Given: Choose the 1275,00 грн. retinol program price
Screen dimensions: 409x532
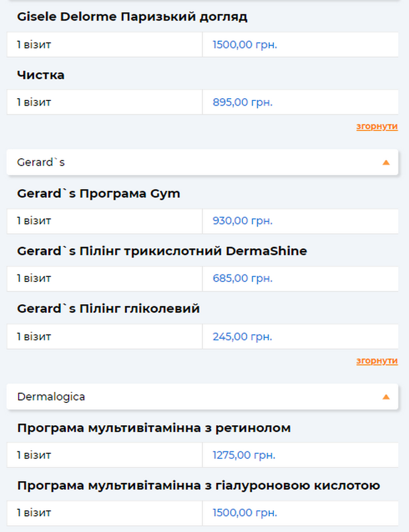Looking at the screenshot, I should [x=244, y=455].
